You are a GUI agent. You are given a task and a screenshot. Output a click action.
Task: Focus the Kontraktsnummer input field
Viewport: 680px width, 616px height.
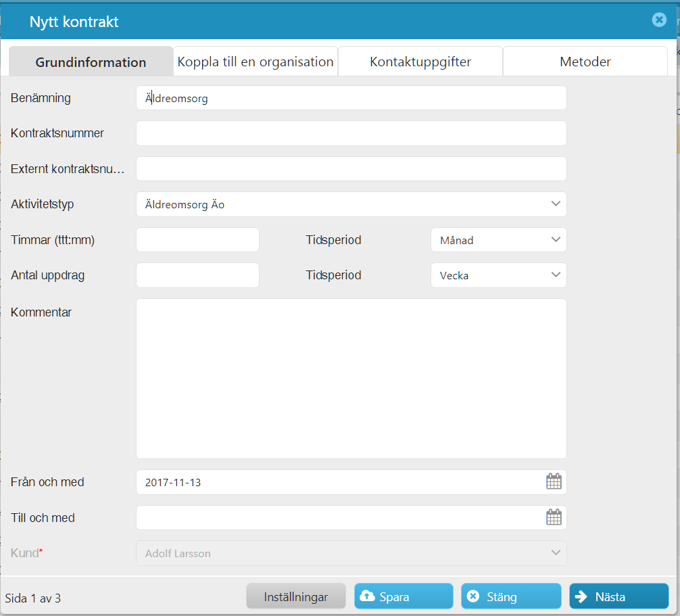pyautogui.click(x=351, y=133)
